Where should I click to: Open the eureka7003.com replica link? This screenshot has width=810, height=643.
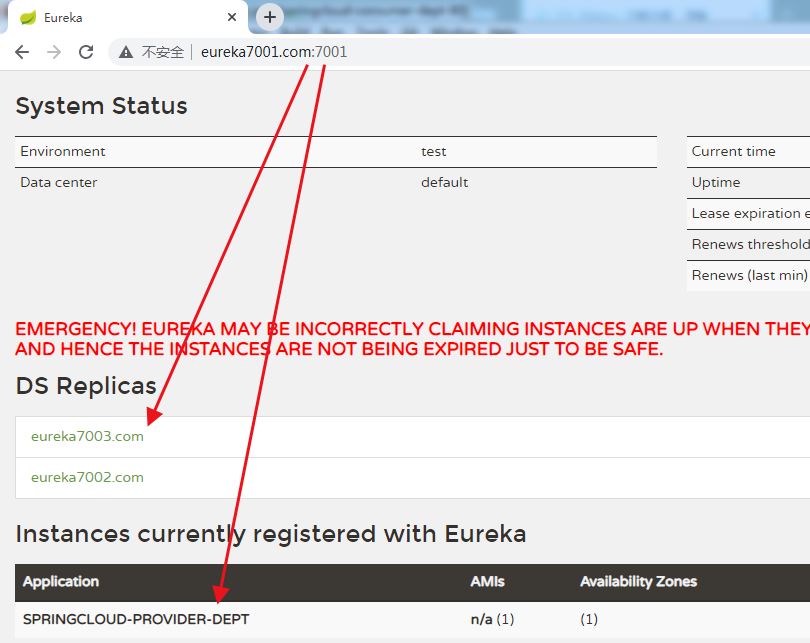click(87, 436)
